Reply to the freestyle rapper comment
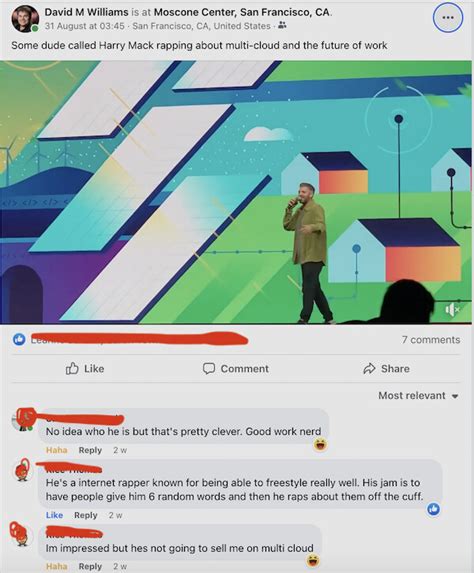Viewport: 474px width, 573px height. [x=86, y=515]
